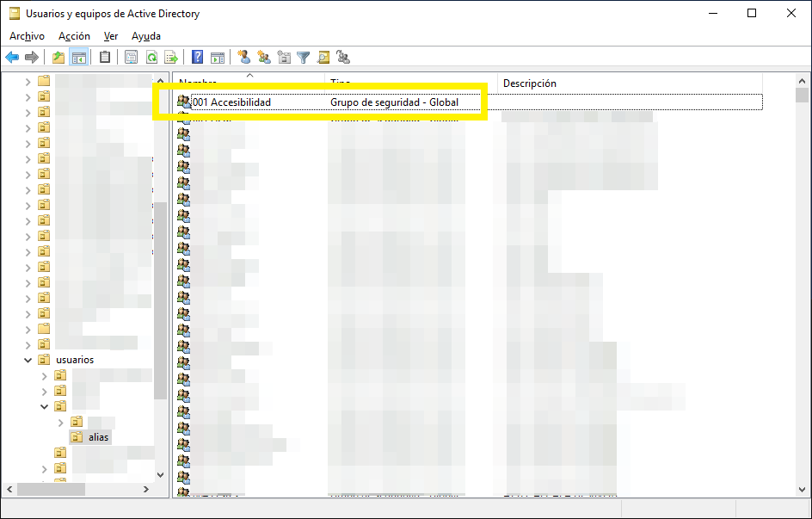Viewport: 812px width, 519px height.
Task: Open the Acción menu
Action: [x=74, y=36]
